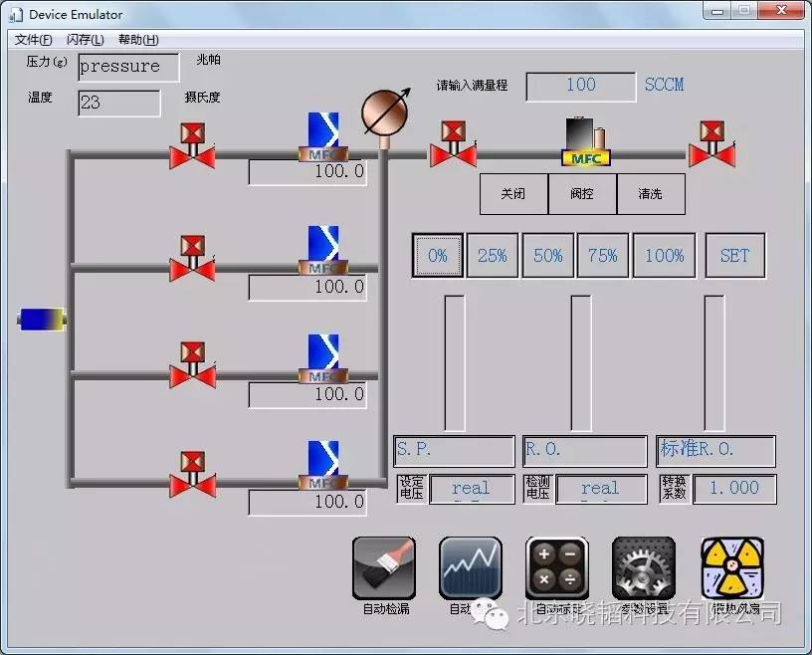Click the 自动检漏 paintbrush icon
Screen dimensions: 812x655
[x=384, y=568]
